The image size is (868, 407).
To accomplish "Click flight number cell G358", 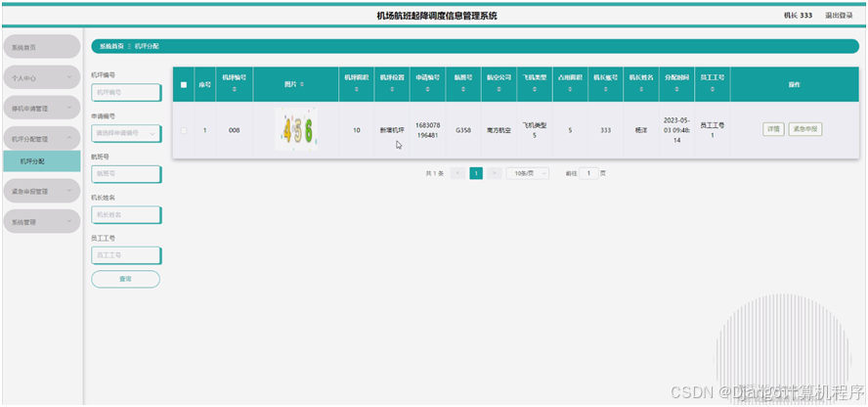I will tap(462, 131).
